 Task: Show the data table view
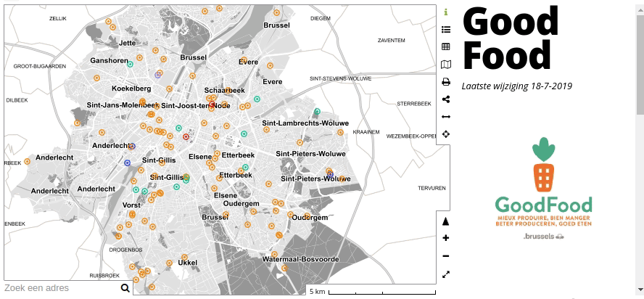click(446, 47)
